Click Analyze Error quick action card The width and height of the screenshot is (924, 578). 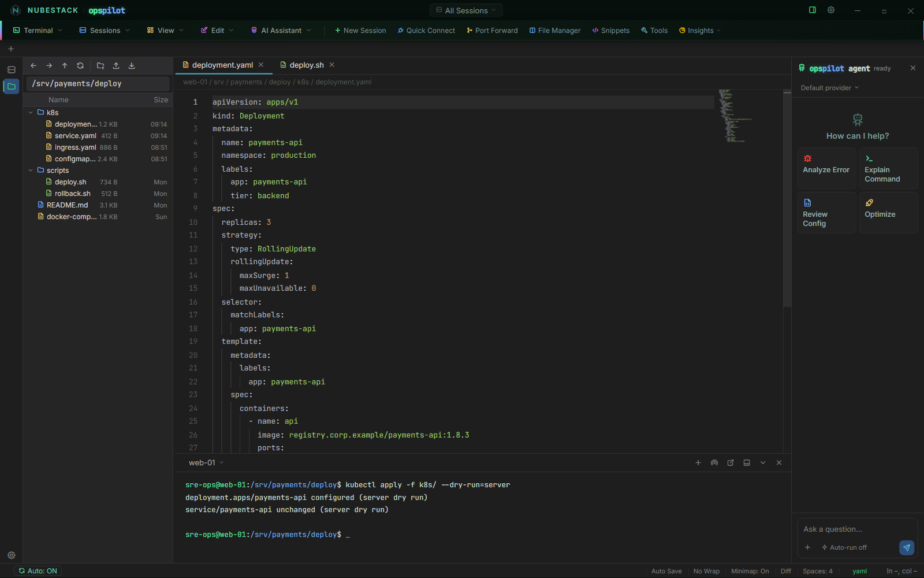826,168
